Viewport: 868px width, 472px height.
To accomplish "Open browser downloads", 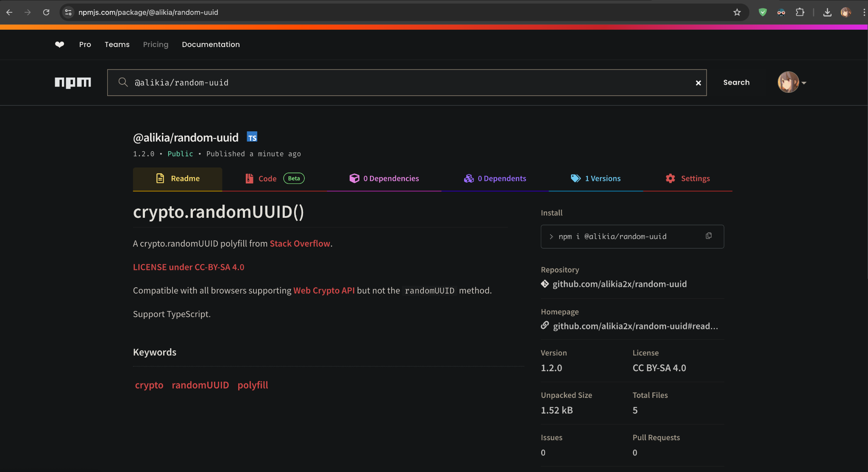I will (827, 12).
